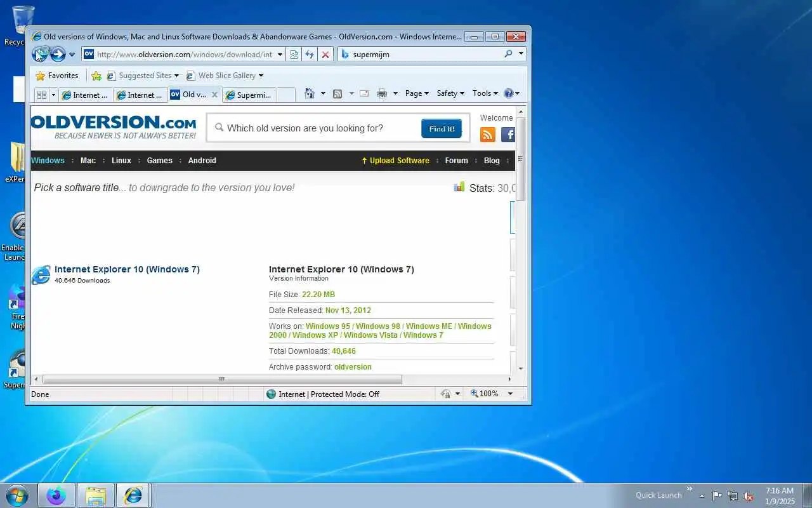Click the Stats bar chart icon
The image size is (812, 508).
pyautogui.click(x=459, y=187)
